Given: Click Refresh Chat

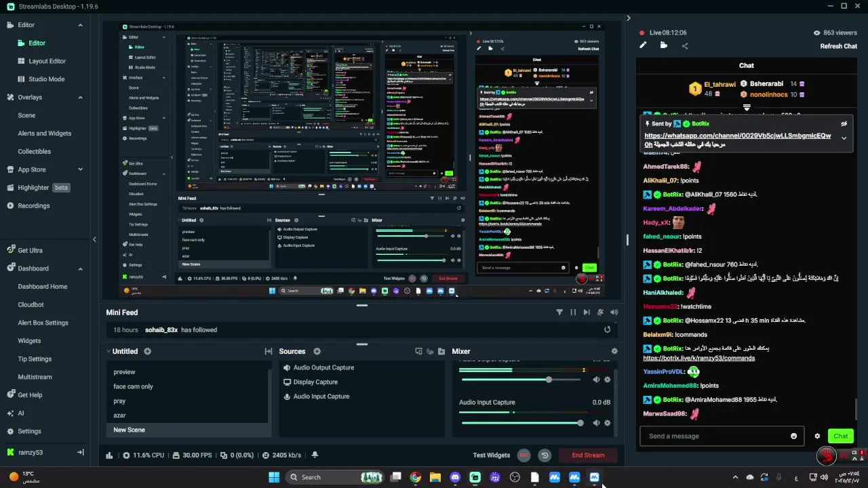Looking at the screenshot, I should [838, 46].
